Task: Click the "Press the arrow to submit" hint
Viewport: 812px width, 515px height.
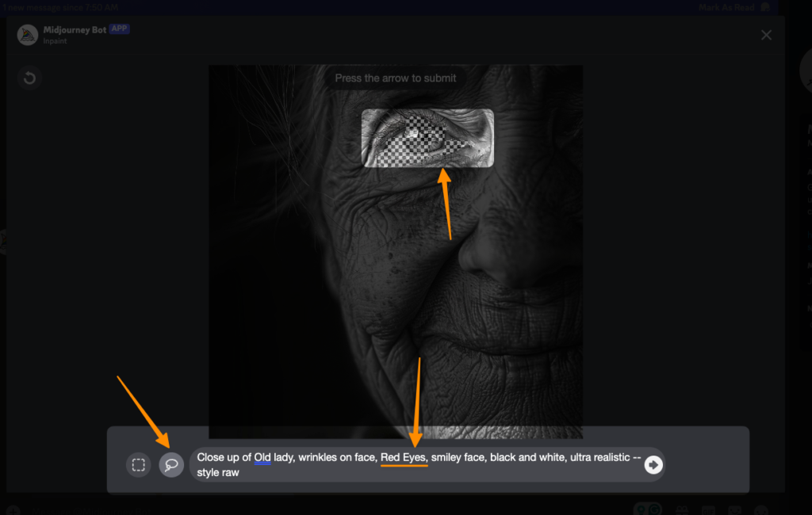Action: pos(395,78)
